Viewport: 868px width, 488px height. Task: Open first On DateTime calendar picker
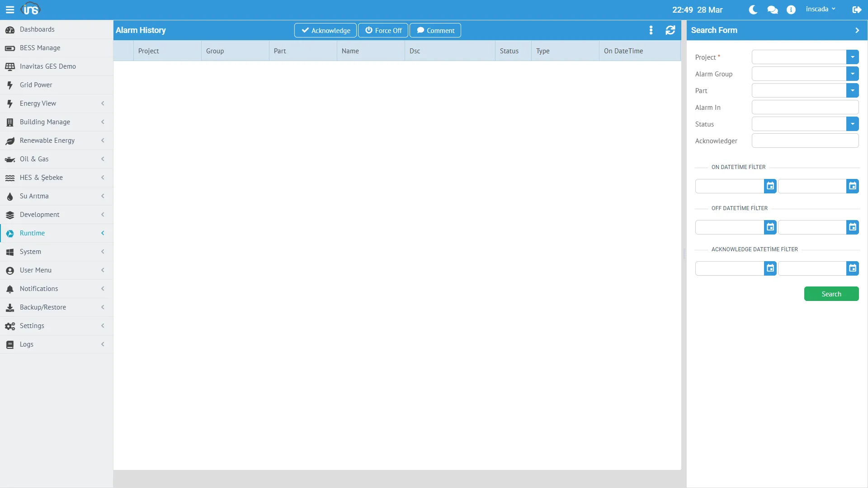(x=770, y=186)
